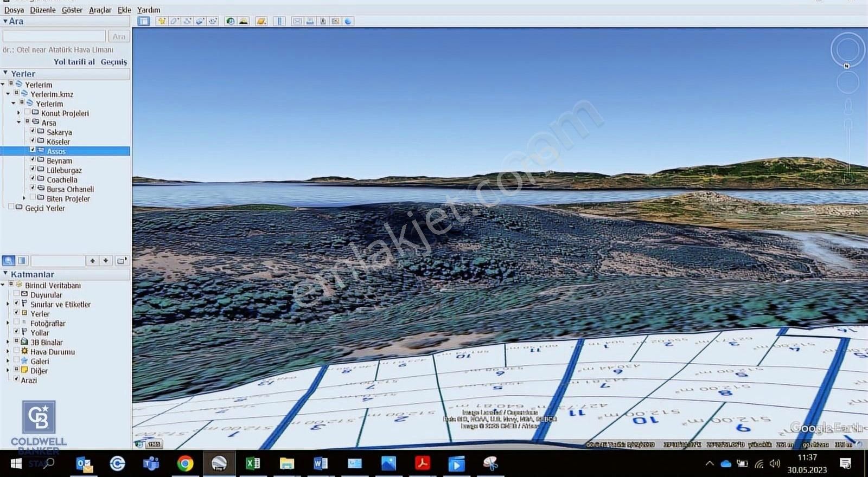Toggle the Lüleburgaz folder checkbox
The image size is (868, 477).
pos(33,169)
